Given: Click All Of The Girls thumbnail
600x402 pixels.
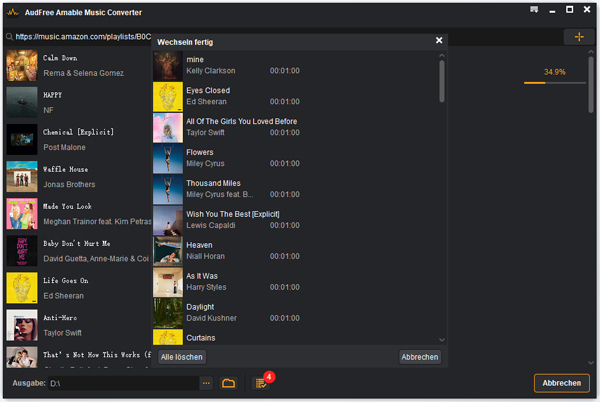Looking at the screenshot, I should pyautogui.click(x=168, y=128).
